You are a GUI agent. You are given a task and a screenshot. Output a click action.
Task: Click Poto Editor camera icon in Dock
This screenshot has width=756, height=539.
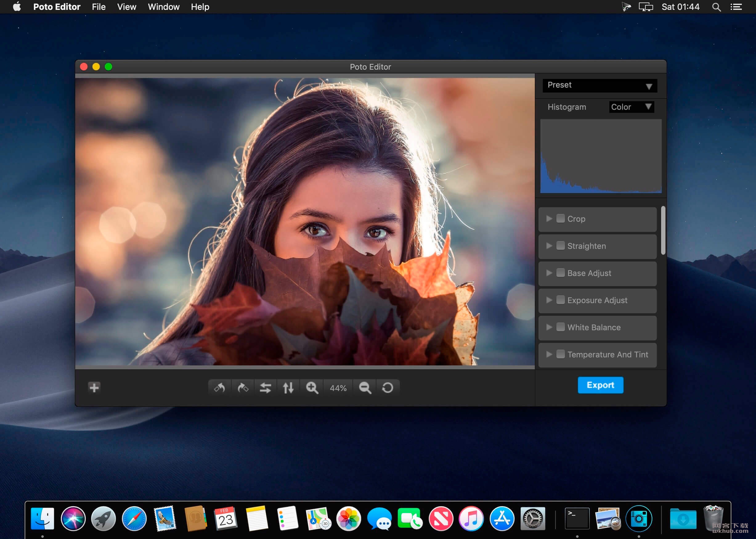pyautogui.click(x=639, y=518)
